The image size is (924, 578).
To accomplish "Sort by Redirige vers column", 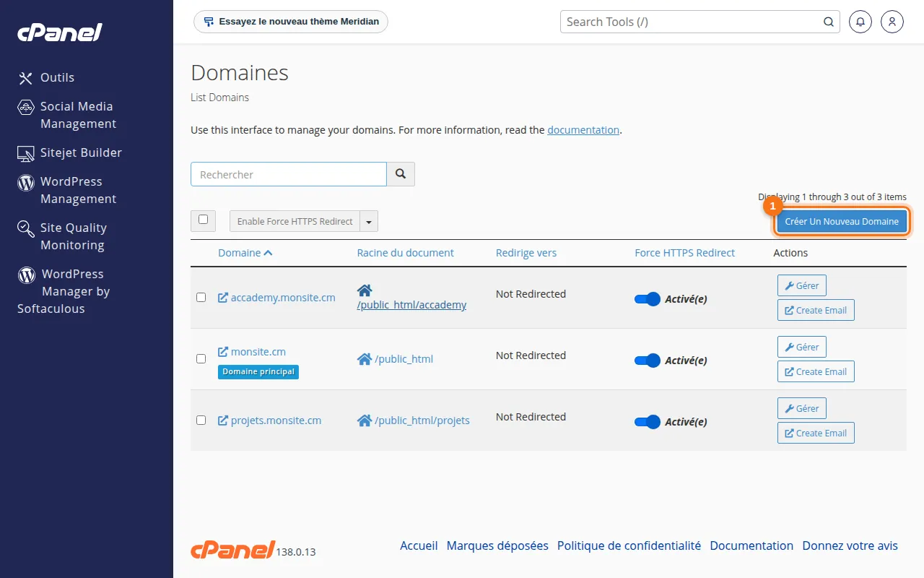I will tap(526, 253).
